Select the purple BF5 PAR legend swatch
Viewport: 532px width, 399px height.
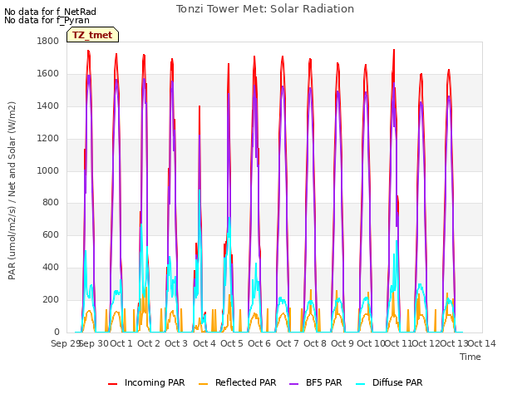point(293,384)
